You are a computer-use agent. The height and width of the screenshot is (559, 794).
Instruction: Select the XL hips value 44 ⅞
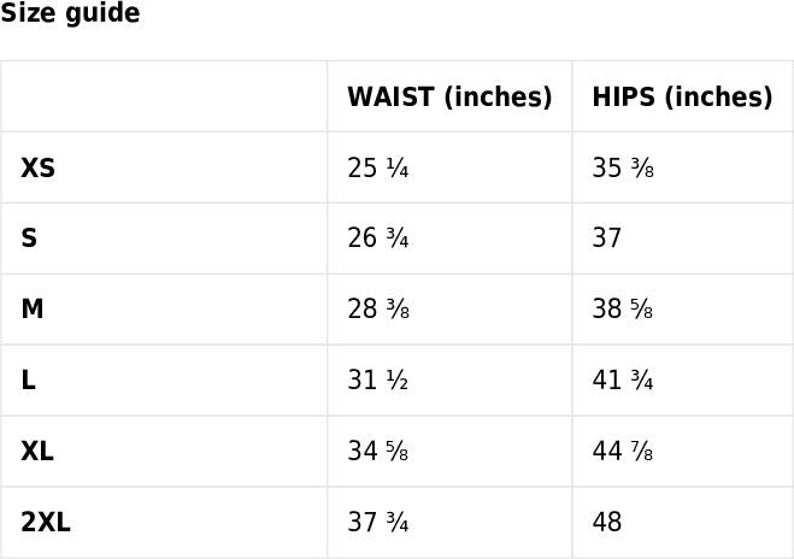(x=623, y=451)
